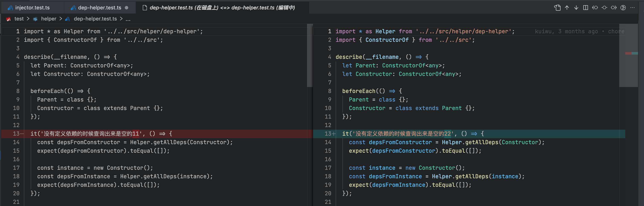The image size is (644, 206).
Task: Click 'describe' on line 4 in left pane
Action: point(37,57)
